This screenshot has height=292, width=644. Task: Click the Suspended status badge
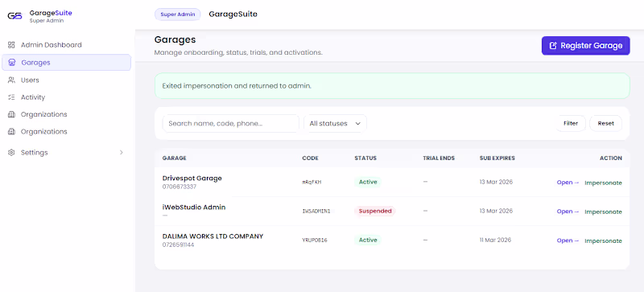tap(374, 211)
